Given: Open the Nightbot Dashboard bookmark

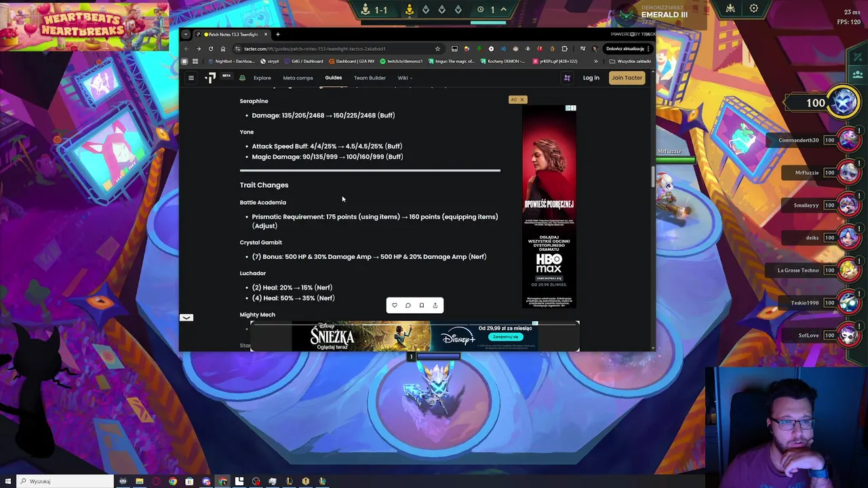Looking at the screenshot, I should click(x=232, y=61).
